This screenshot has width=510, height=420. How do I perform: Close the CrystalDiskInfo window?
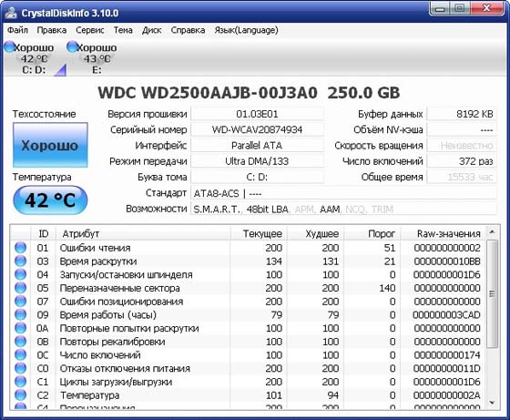(x=487, y=8)
